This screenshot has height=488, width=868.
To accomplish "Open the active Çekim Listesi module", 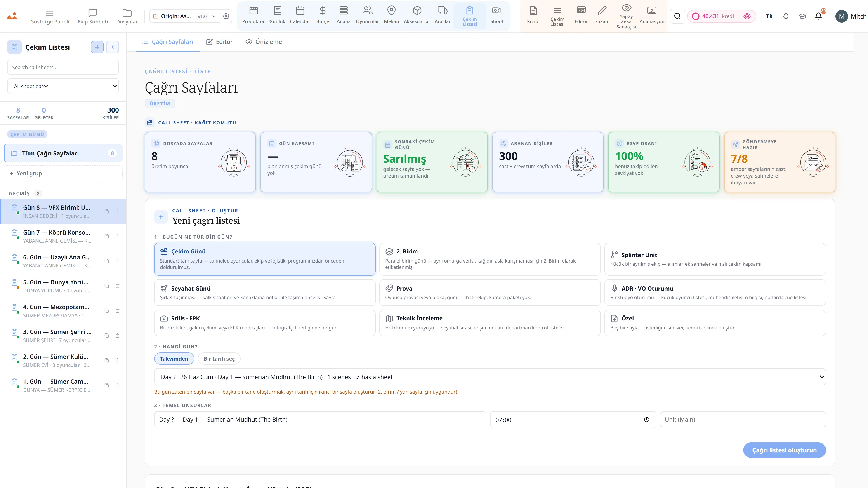I will pos(470,16).
